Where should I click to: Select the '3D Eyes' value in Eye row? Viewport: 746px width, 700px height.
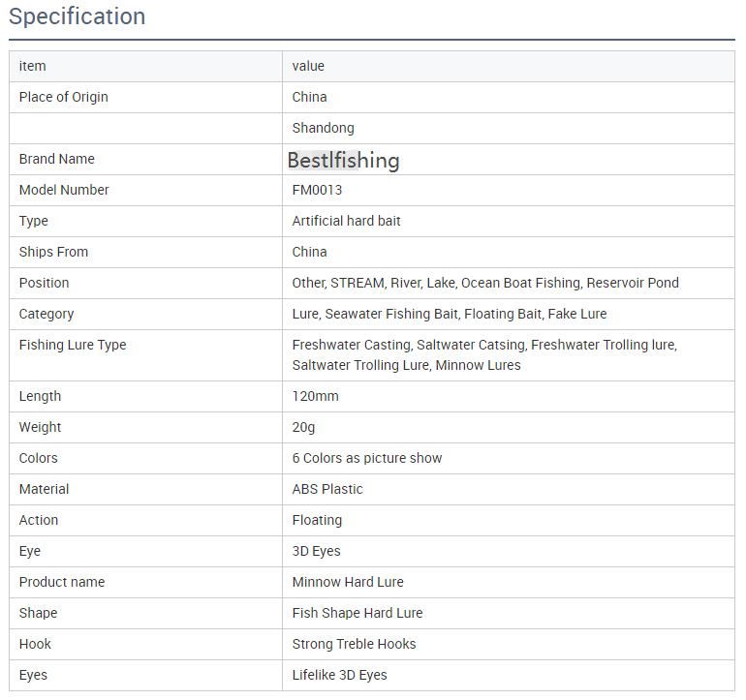[317, 551]
